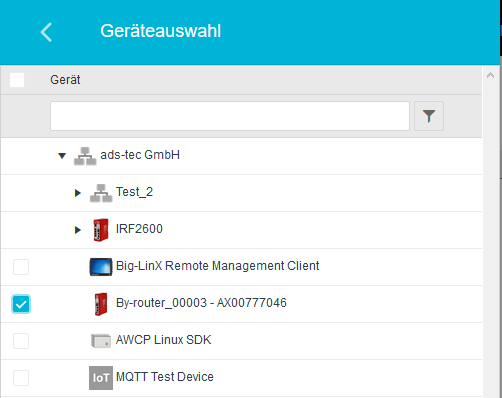This screenshot has width=502, height=398.
Task: Expand the IRF2600 tree node
Action: pos(78,230)
